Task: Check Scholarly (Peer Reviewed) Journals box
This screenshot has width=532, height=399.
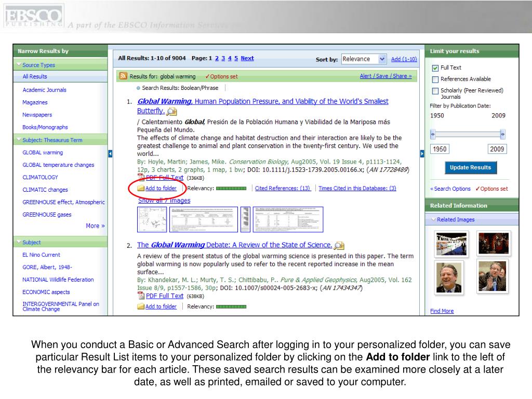Action: point(435,91)
